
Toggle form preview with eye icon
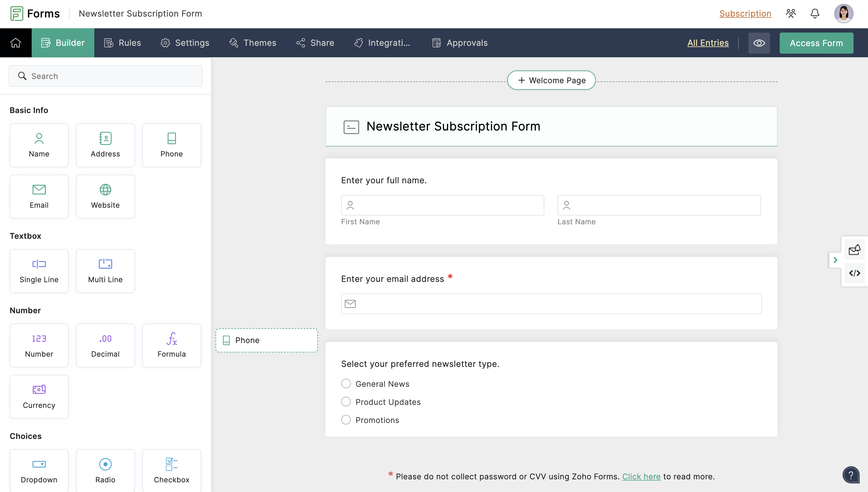(x=759, y=43)
